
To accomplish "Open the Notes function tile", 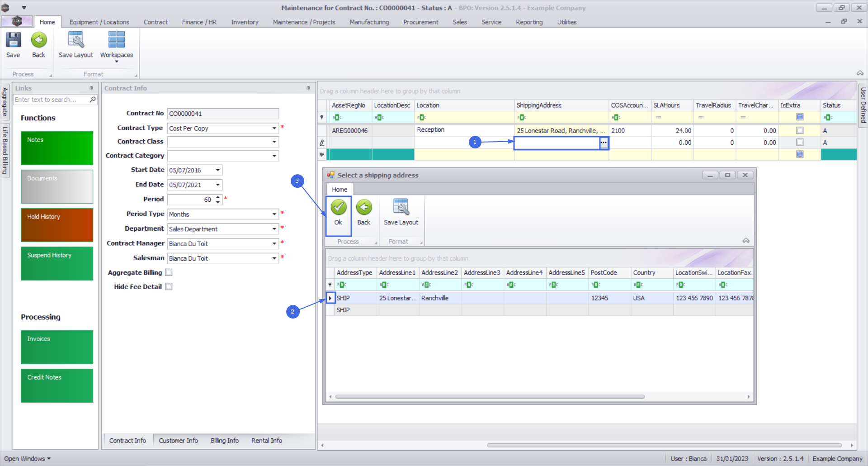I will tap(57, 148).
